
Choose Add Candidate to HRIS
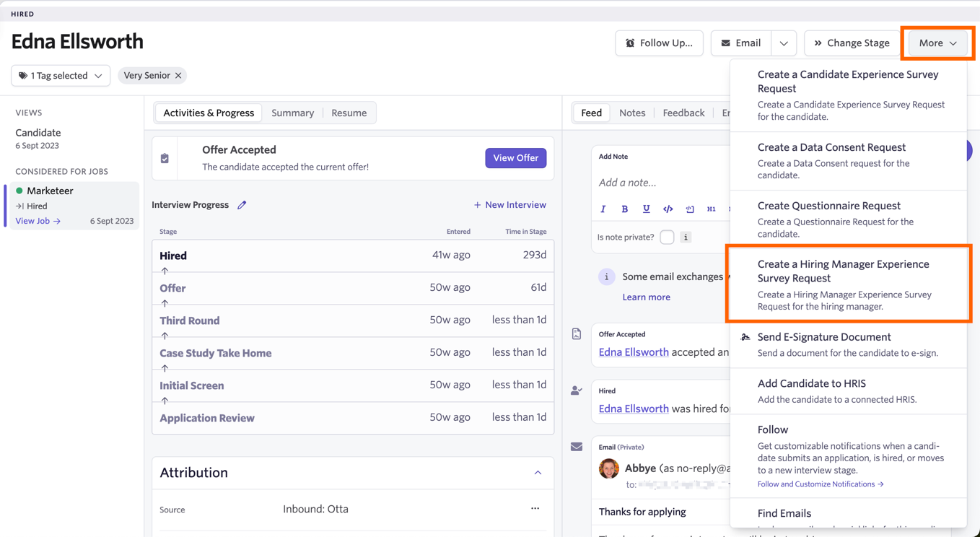[849, 390]
